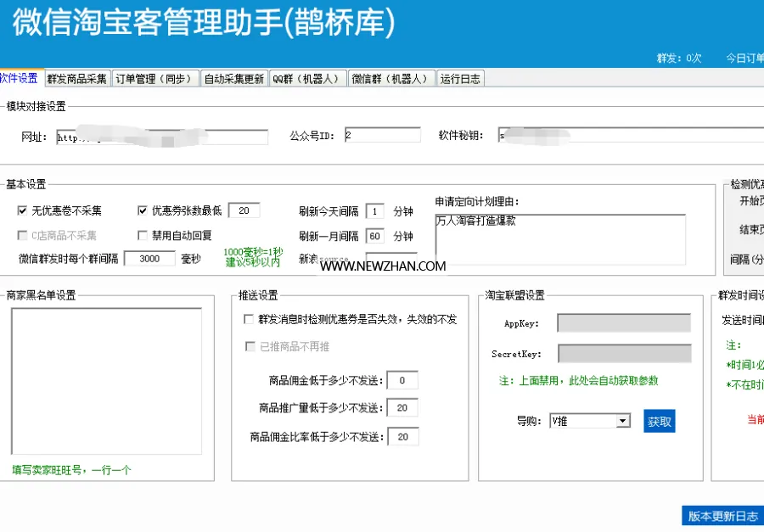Enable the 禁用自动回复 checkbox
This screenshot has height=532, width=764.
[143, 236]
